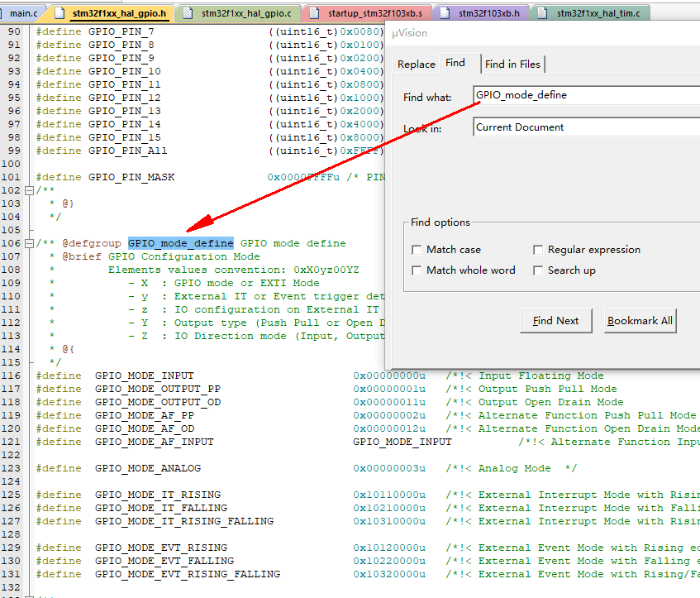The width and height of the screenshot is (700, 598).
Task: Collapse the GPIO_mode_define block at line 106
Action: click(x=30, y=243)
